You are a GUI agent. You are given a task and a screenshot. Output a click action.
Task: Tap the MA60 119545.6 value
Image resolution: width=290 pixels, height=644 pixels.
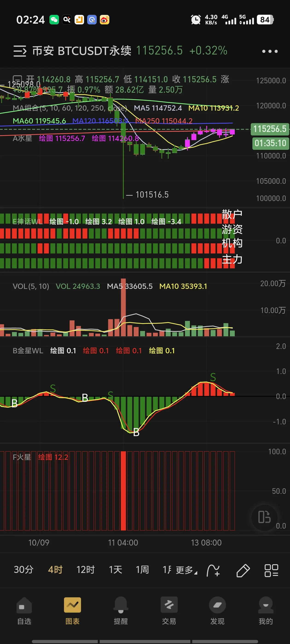(x=39, y=121)
